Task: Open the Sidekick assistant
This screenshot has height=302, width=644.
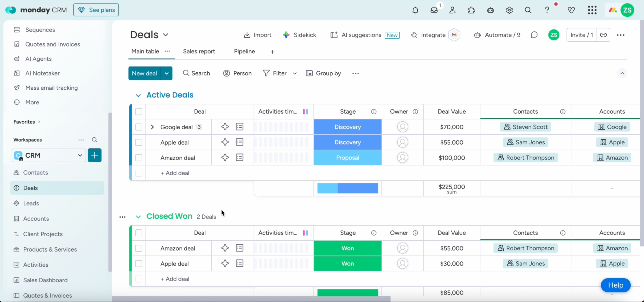Action: tap(300, 35)
